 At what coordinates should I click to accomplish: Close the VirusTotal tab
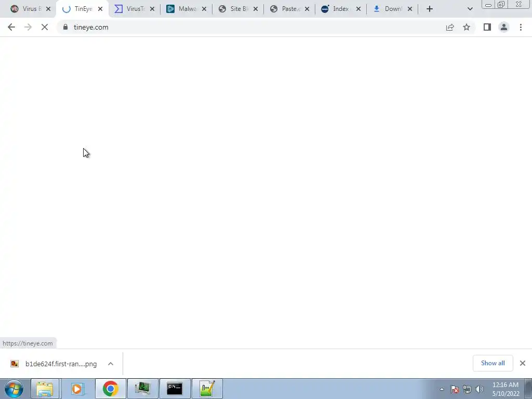pyautogui.click(x=152, y=9)
